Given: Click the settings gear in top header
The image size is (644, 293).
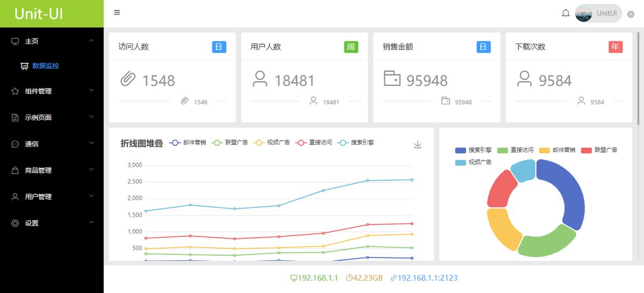Looking at the screenshot, I should [x=631, y=14].
